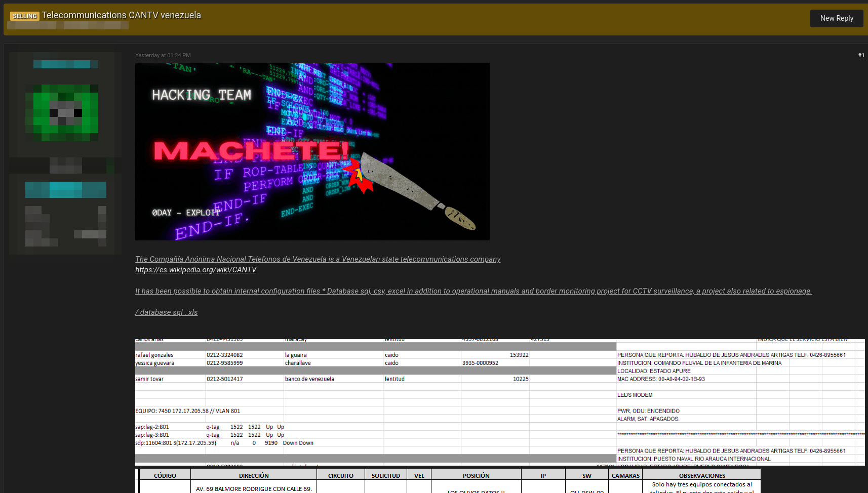Click the blurred author line under thread title
The image size is (868, 493).
pyautogui.click(x=67, y=25)
